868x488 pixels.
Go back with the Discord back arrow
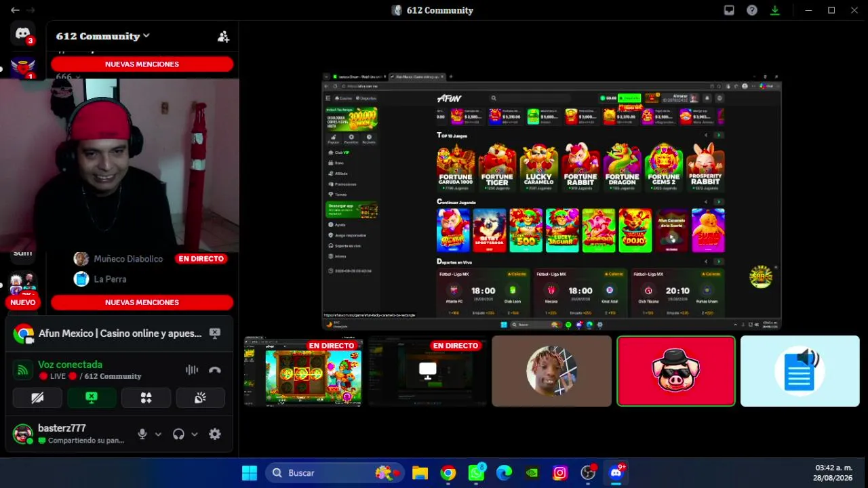(15, 10)
